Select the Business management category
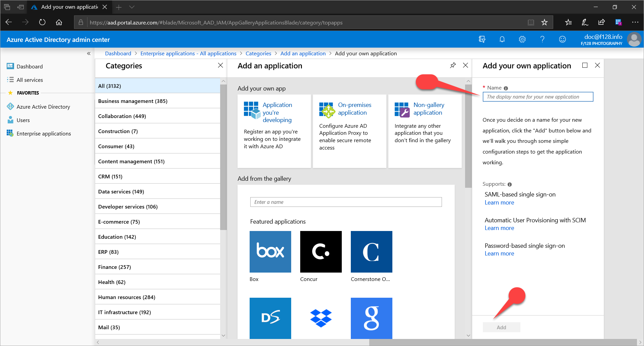 click(133, 101)
